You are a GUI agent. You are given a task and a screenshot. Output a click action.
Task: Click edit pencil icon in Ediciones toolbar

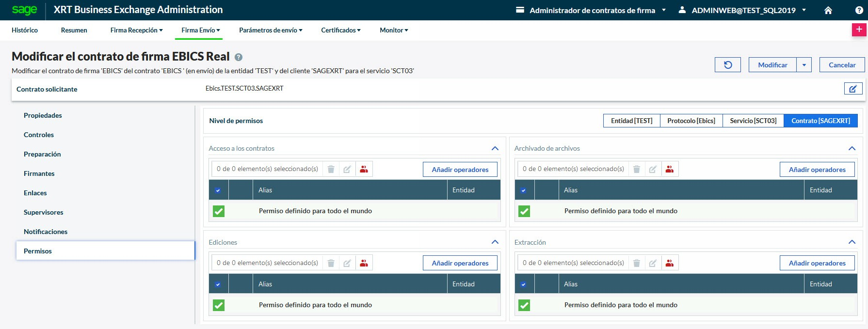tap(347, 263)
